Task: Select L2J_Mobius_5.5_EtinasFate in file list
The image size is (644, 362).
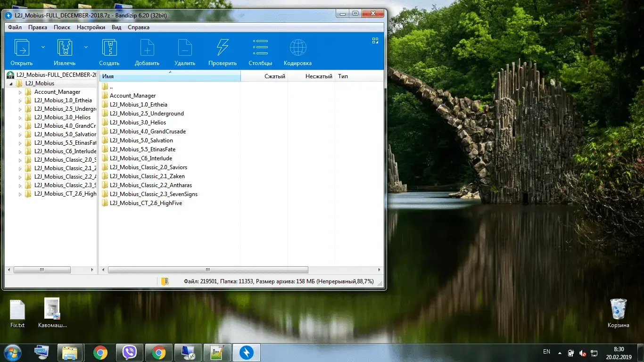Action: tap(142, 149)
